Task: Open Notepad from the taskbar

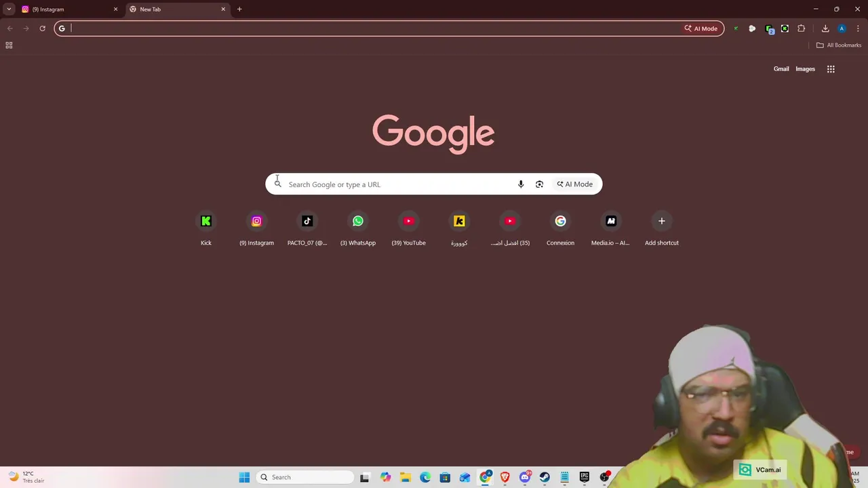Action: click(564, 477)
